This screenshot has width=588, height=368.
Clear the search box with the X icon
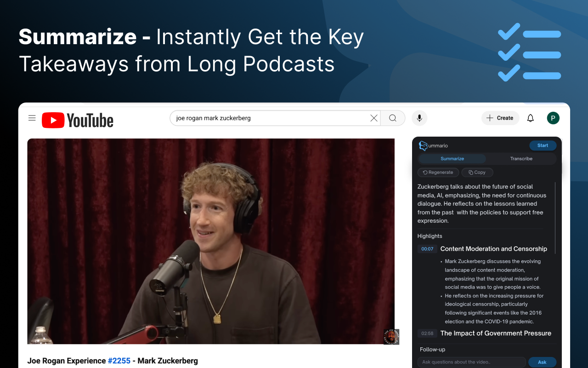coord(374,118)
